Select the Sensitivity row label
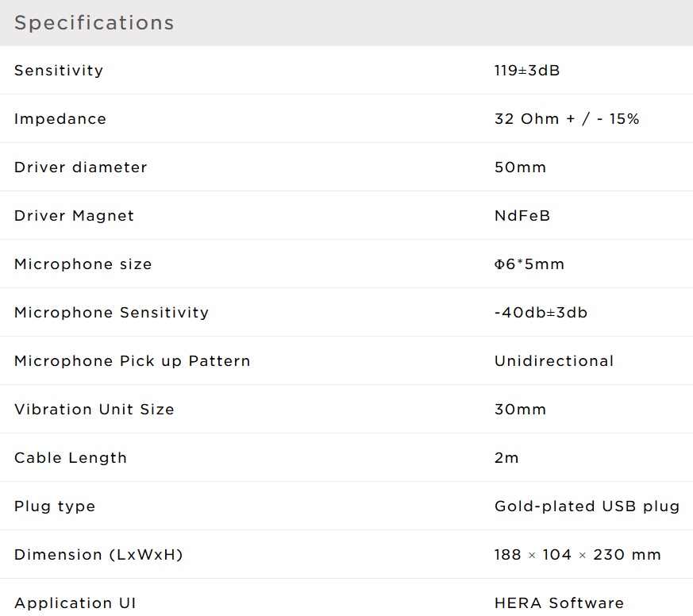Screen dimensions: 693x616 (59, 71)
